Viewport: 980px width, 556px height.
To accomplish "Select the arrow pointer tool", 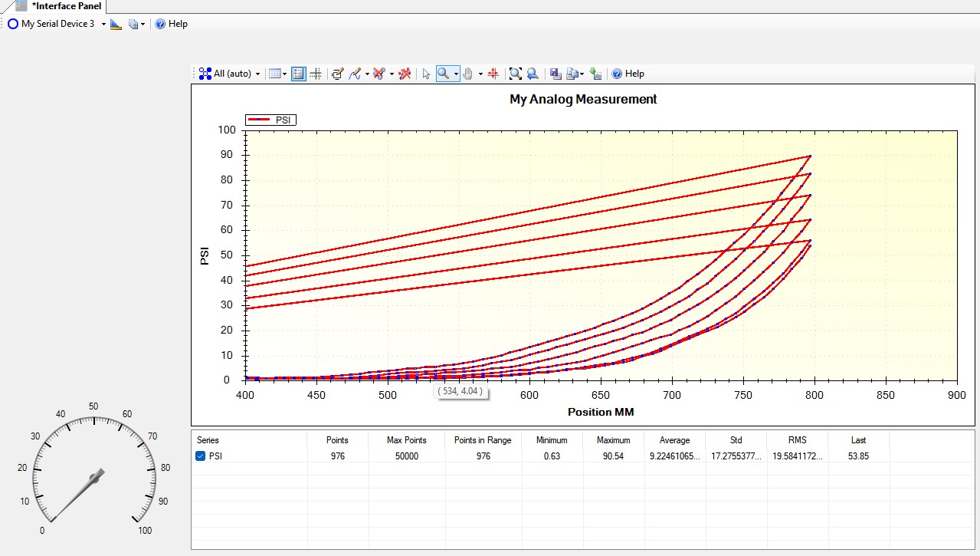I will coord(427,74).
